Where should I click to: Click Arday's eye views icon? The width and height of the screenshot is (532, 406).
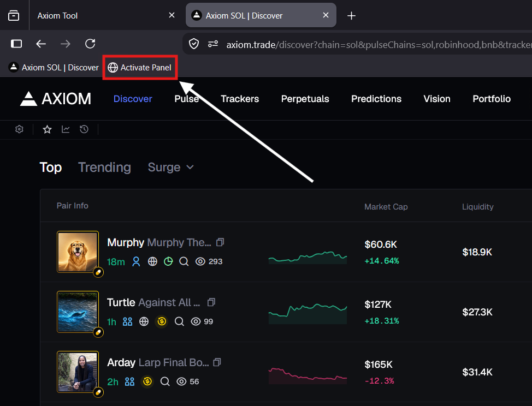click(181, 381)
